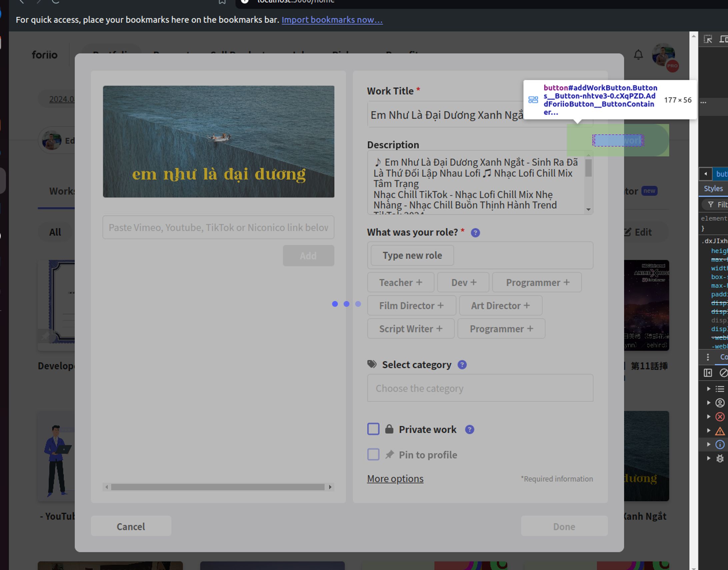The image size is (728, 570).
Task: Click the Done button
Action: (564, 526)
